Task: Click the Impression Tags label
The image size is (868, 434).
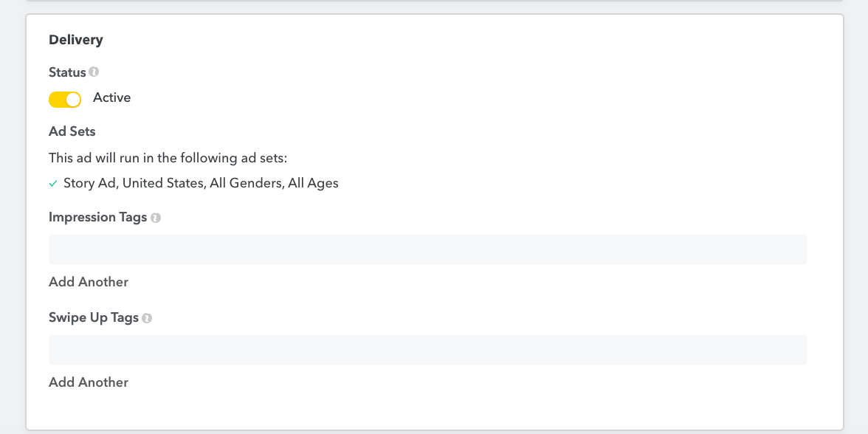Action: tap(97, 217)
